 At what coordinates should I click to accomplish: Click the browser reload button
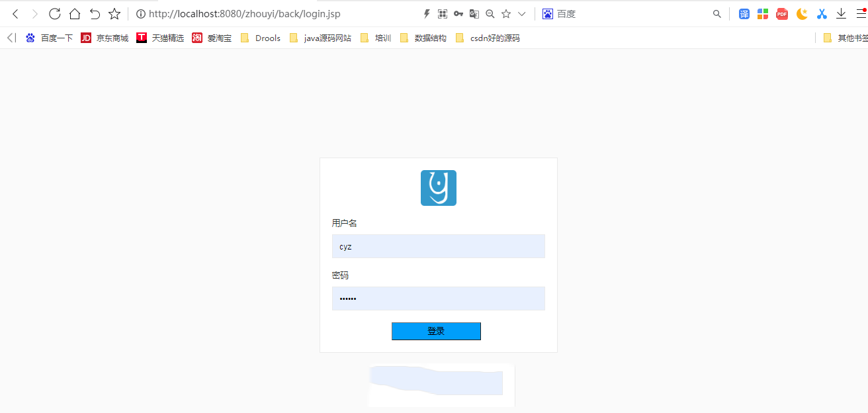point(55,14)
